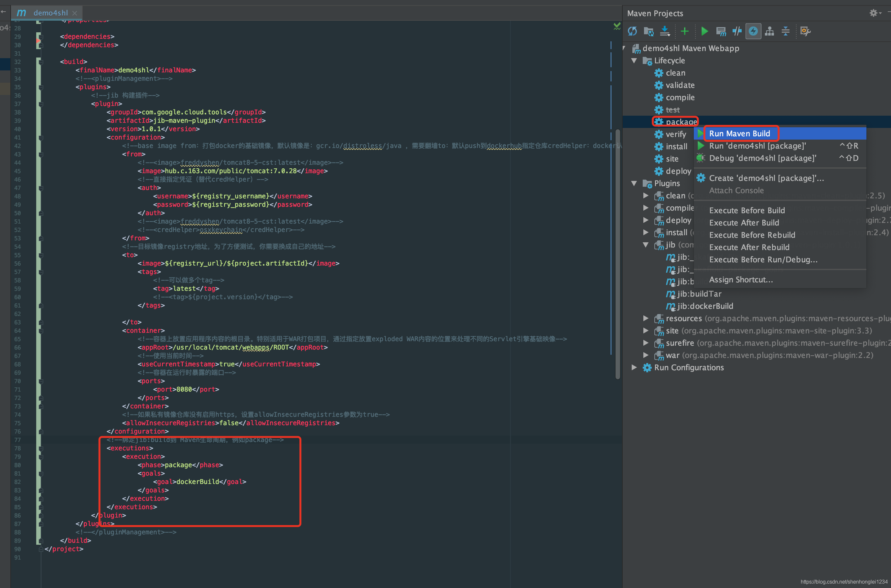Fold the build tag at line 32
Screen dimensions: 891x588
pos(41,62)
